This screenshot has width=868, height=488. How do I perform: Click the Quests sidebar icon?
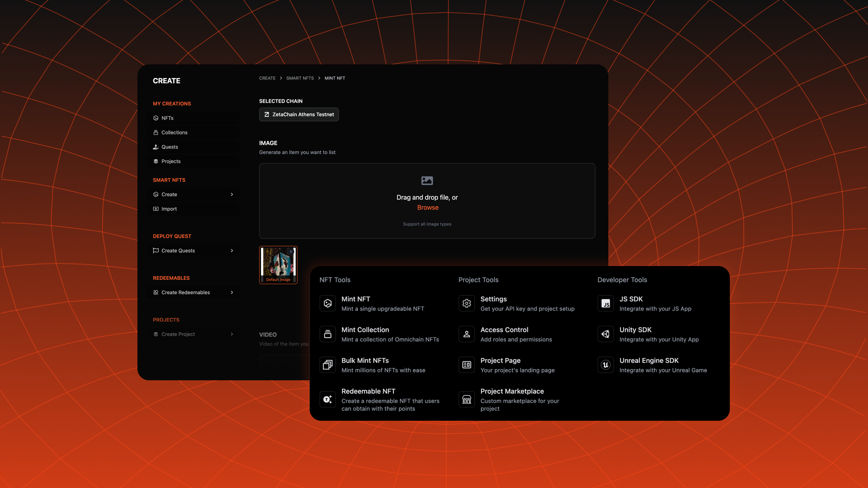point(156,147)
